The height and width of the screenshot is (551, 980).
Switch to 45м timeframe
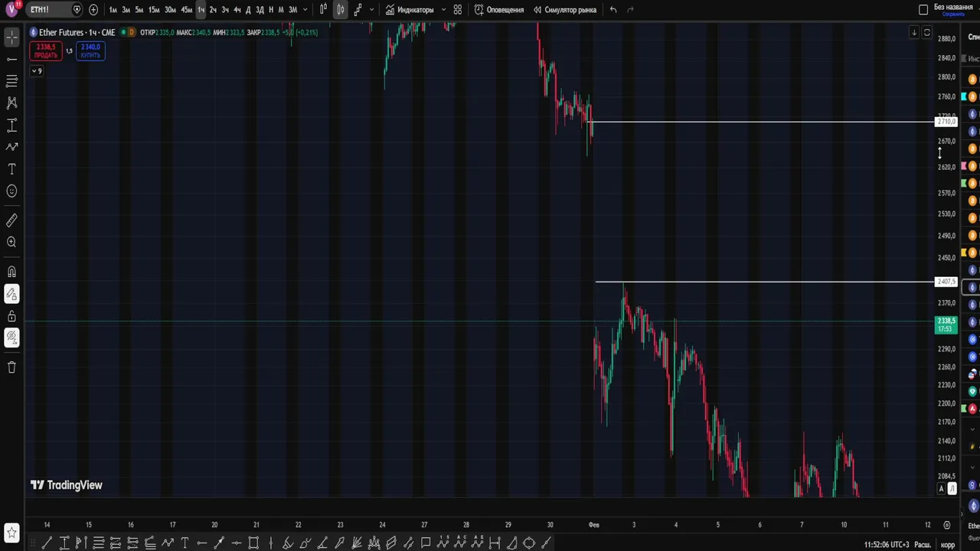[x=186, y=10]
